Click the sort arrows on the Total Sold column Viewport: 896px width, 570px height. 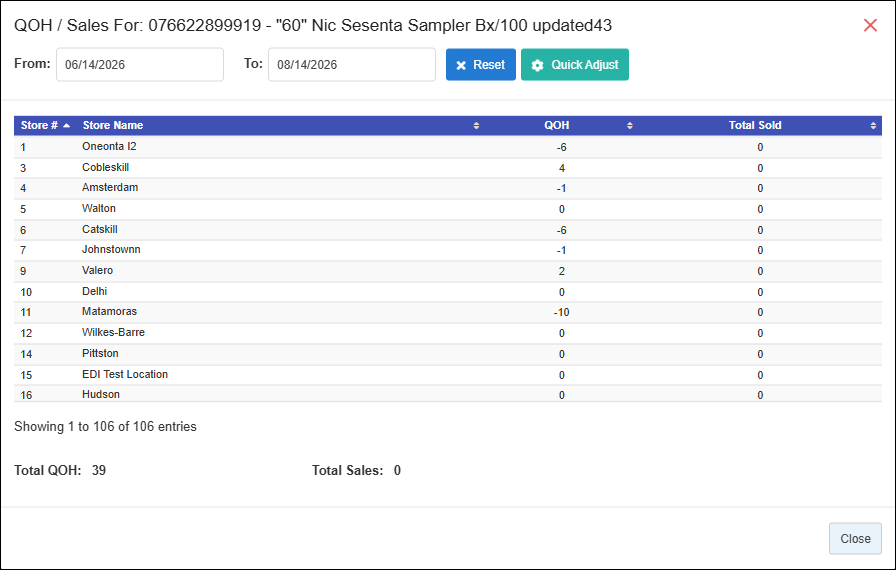pos(873,126)
